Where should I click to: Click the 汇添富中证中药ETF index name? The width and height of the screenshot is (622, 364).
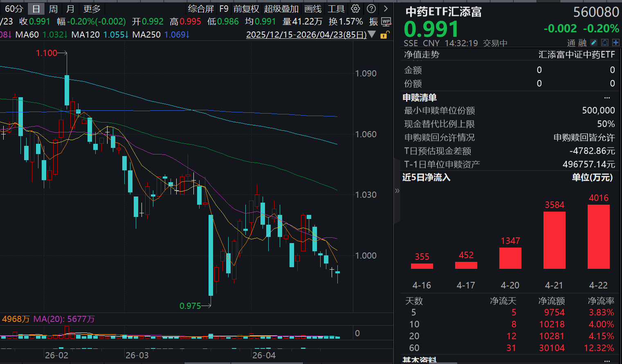pos(577,54)
